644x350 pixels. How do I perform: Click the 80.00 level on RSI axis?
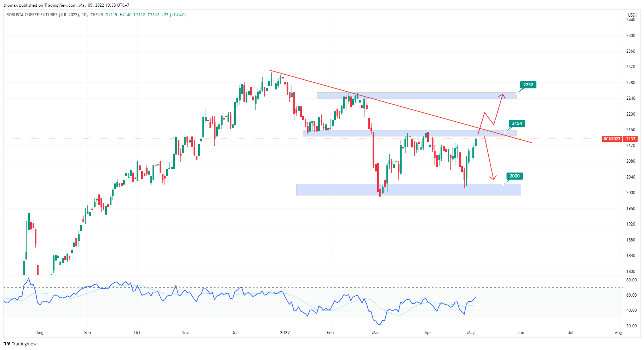(631, 280)
